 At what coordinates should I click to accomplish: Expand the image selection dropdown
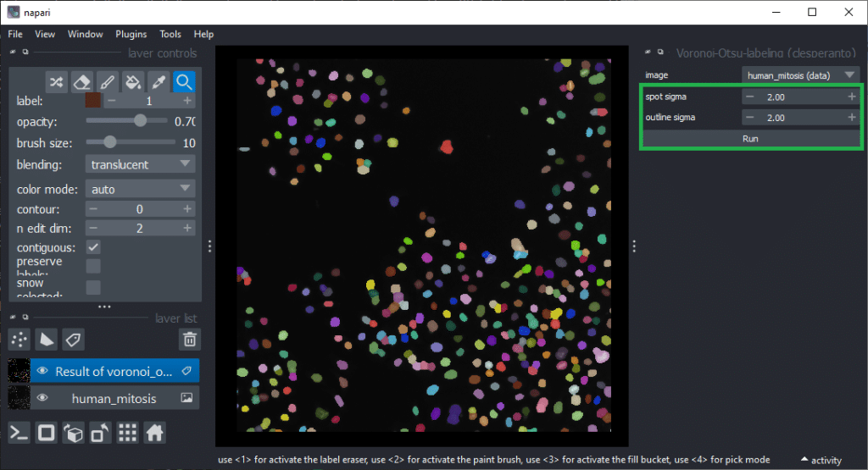pyautogui.click(x=801, y=75)
